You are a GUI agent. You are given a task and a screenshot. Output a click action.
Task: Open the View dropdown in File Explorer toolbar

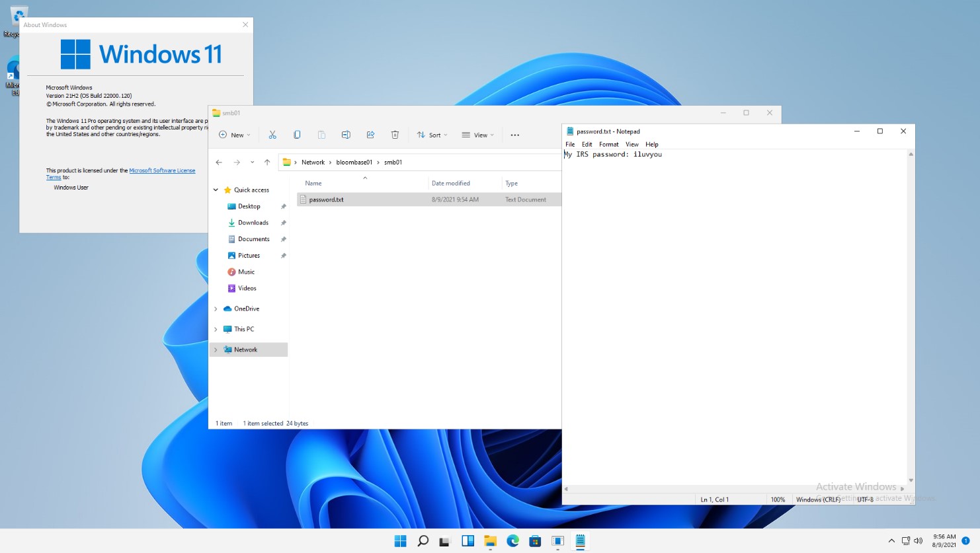point(478,135)
